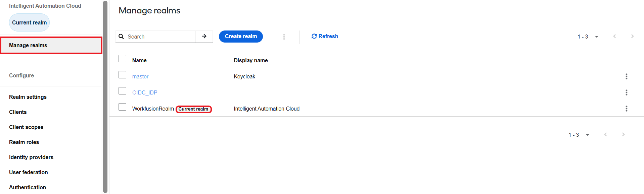Click the Configure section label

click(x=21, y=75)
